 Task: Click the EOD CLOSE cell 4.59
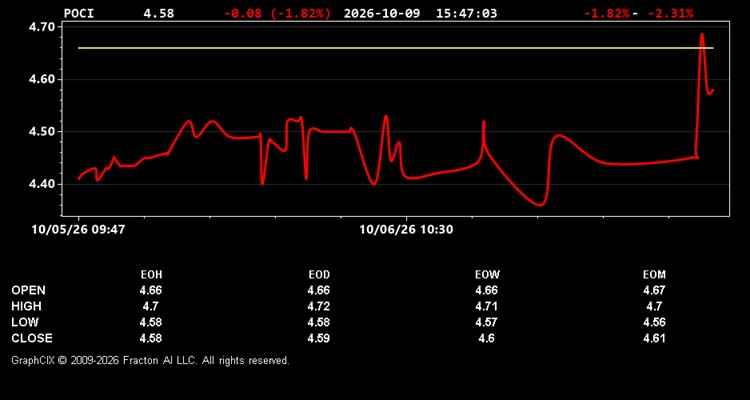(x=319, y=338)
